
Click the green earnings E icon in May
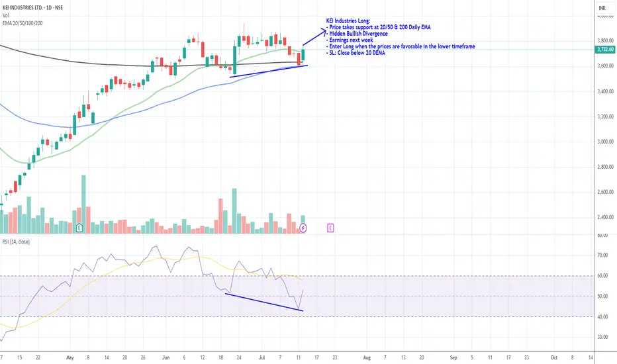click(x=79, y=228)
